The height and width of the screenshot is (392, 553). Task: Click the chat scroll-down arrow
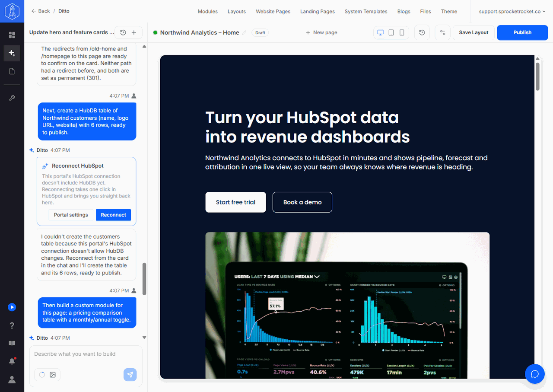(x=144, y=338)
